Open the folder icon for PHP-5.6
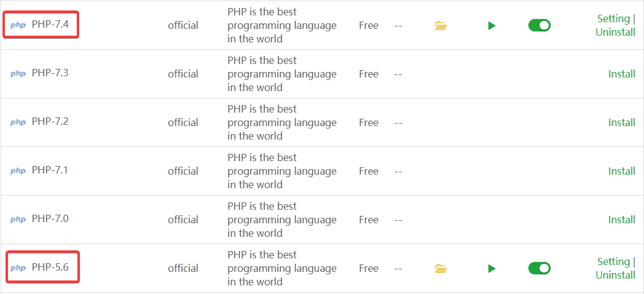 click(441, 269)
